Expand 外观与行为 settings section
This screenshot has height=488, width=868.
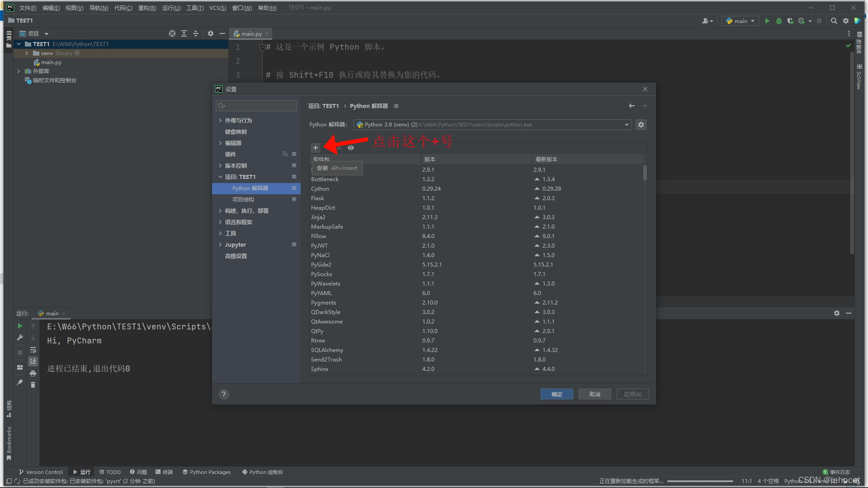220,120
